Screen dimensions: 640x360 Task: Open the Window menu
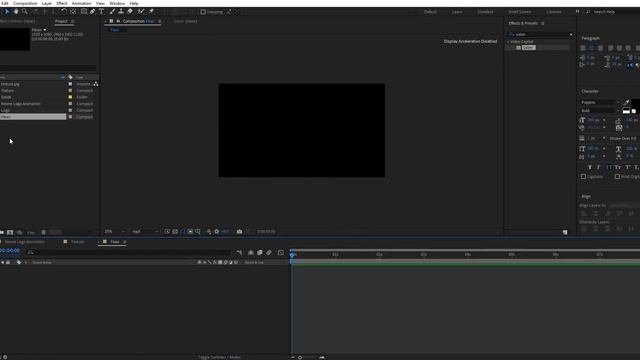tap(117, 3)
